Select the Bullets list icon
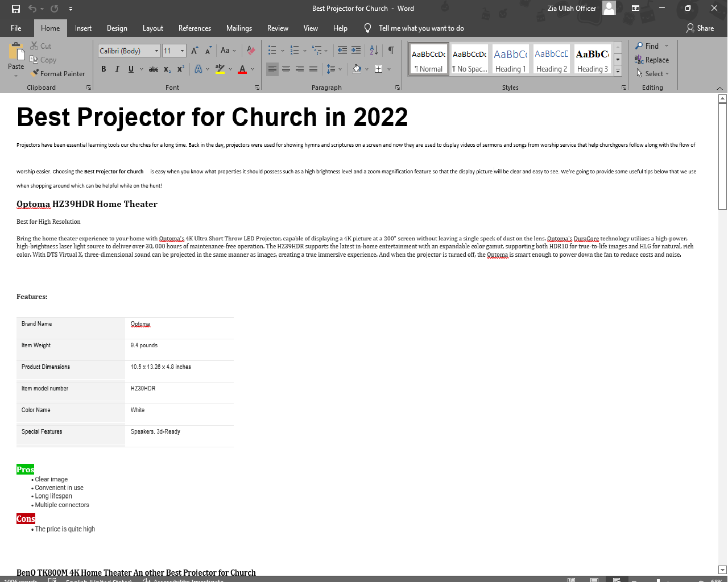 tap(272, 51)
